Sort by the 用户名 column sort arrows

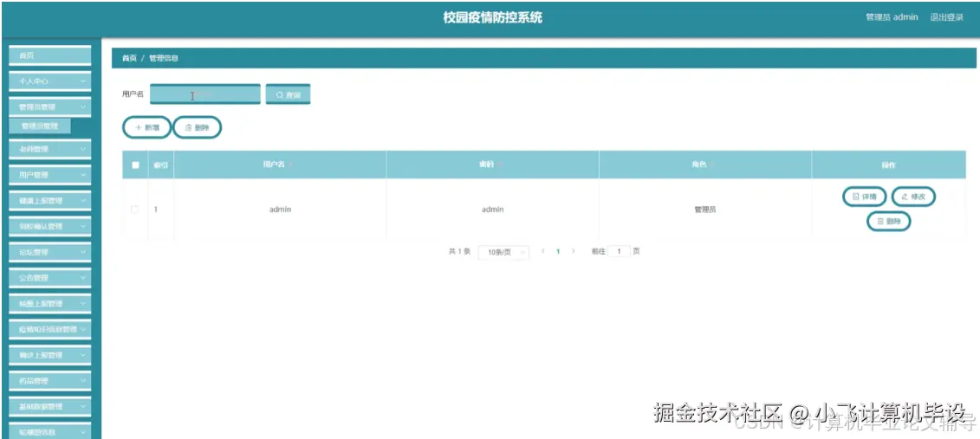click(x=290, y=165)
